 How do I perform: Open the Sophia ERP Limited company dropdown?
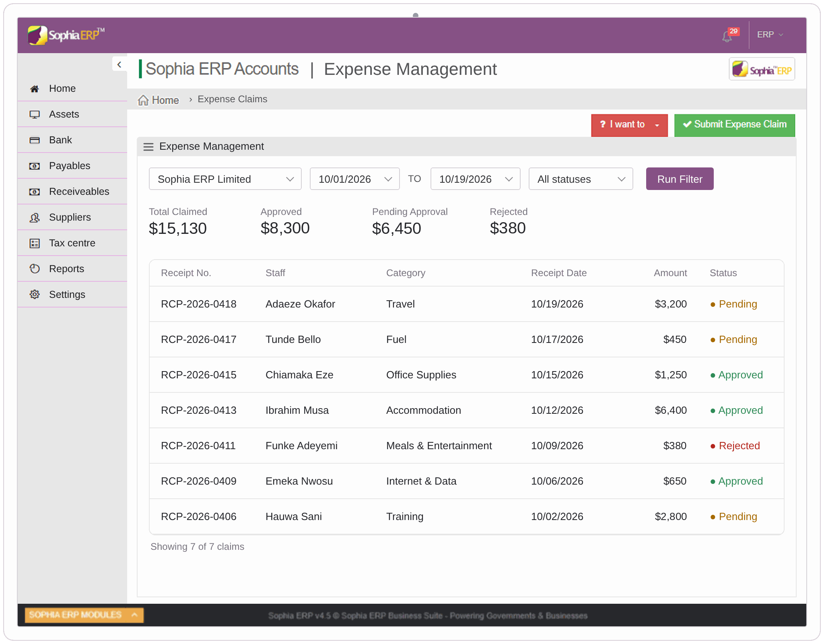(x=225, y=179)
